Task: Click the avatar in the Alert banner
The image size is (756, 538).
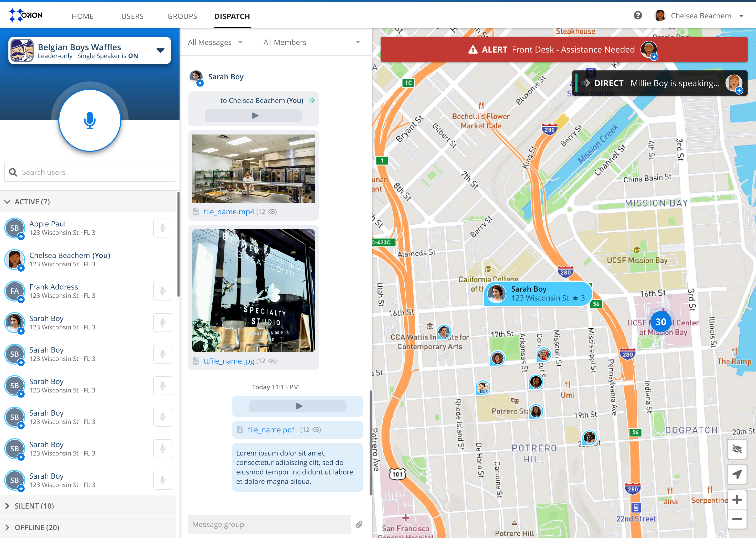Action: pyautogui.click(x=649, y=50)
